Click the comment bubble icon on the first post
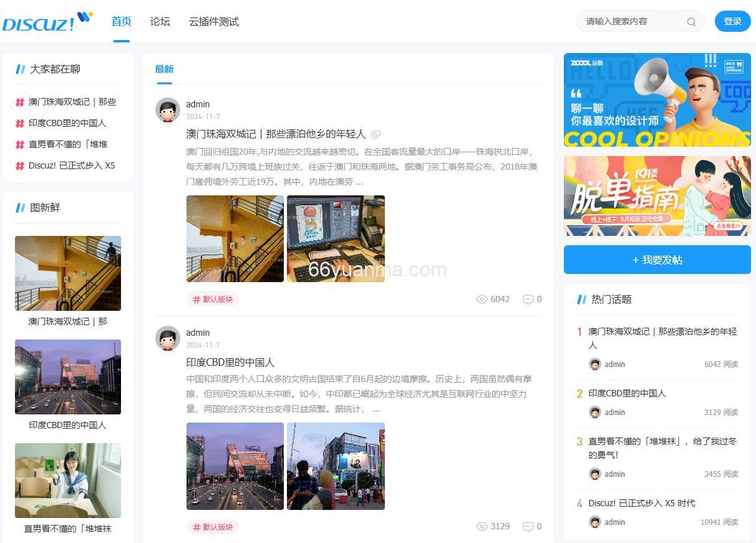Image resolution: width=756 pixels, height=543 pixels. [528, 299]
